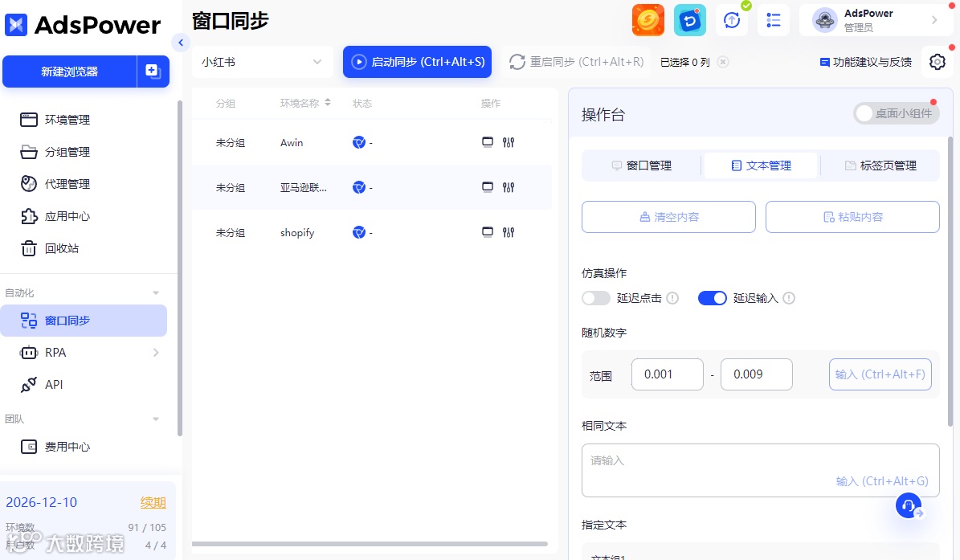Open the window sync settings gear
Image resolution: width=960 pixels, height=560 pixels.
(x=938, y=62)
